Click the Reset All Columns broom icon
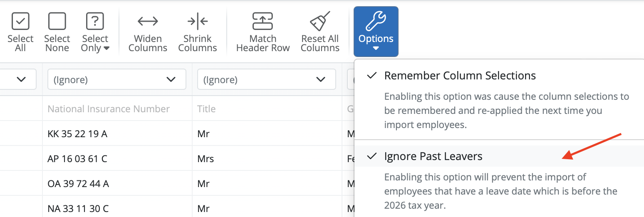The width and height of the screenshot is (644, 217). coord(320,21)
